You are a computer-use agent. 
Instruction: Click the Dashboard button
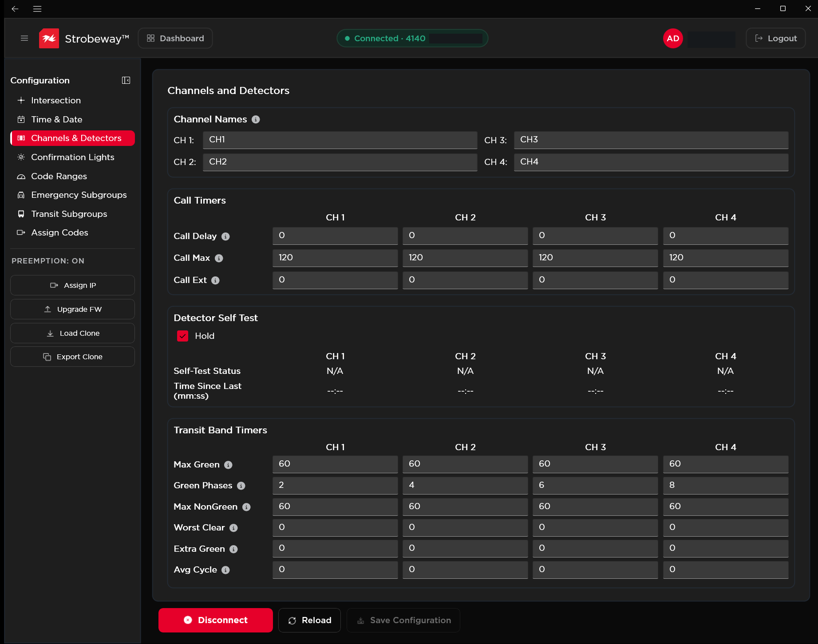(175, 38)
